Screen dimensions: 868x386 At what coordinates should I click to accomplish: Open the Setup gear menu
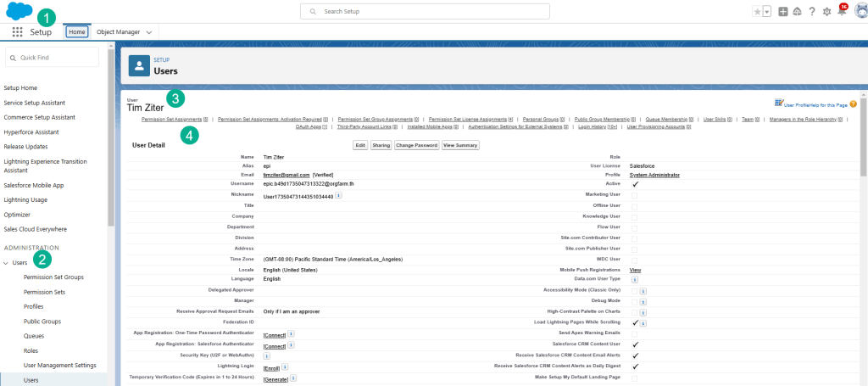[826, 12]
